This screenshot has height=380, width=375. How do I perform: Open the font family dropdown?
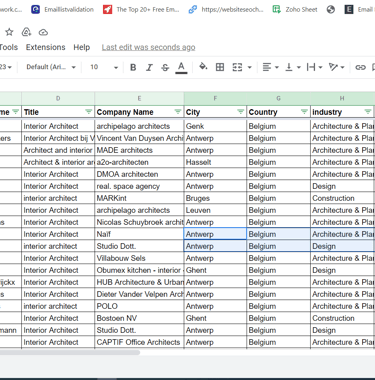point(51,67)
